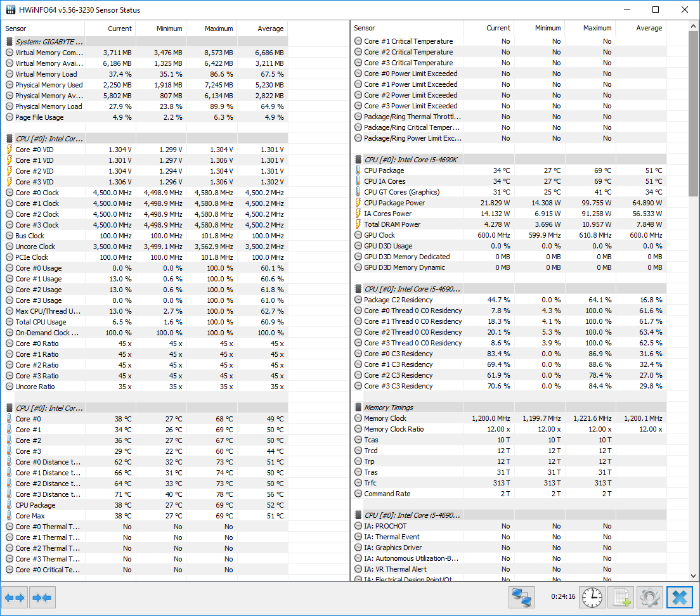Select the Uncore Clock row
Viewport: 700px width, 616px height.
[146, 247]
